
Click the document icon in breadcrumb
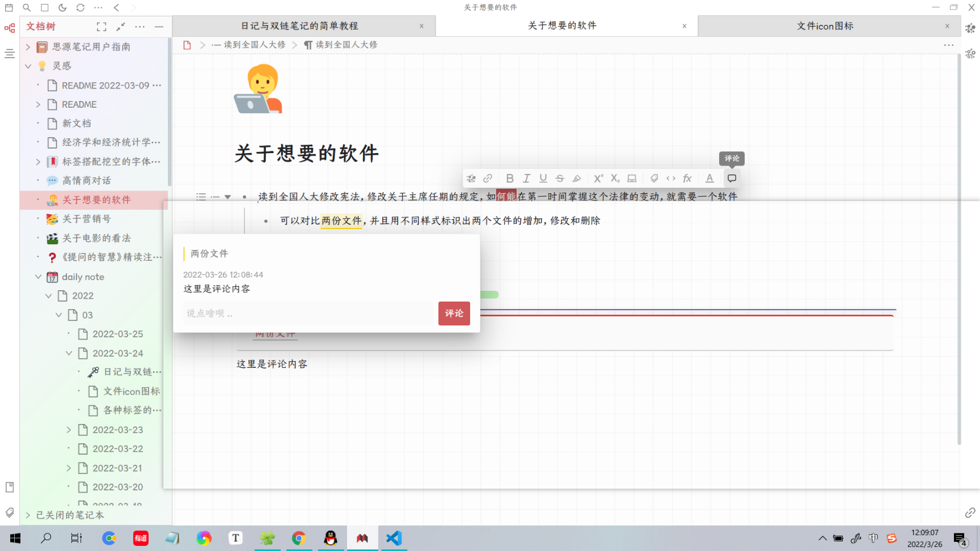187,45
